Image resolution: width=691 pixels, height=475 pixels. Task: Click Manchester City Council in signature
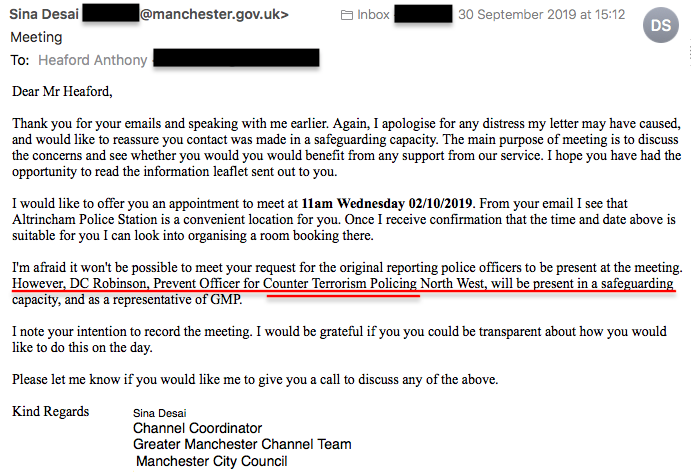(x=212, y=461)
